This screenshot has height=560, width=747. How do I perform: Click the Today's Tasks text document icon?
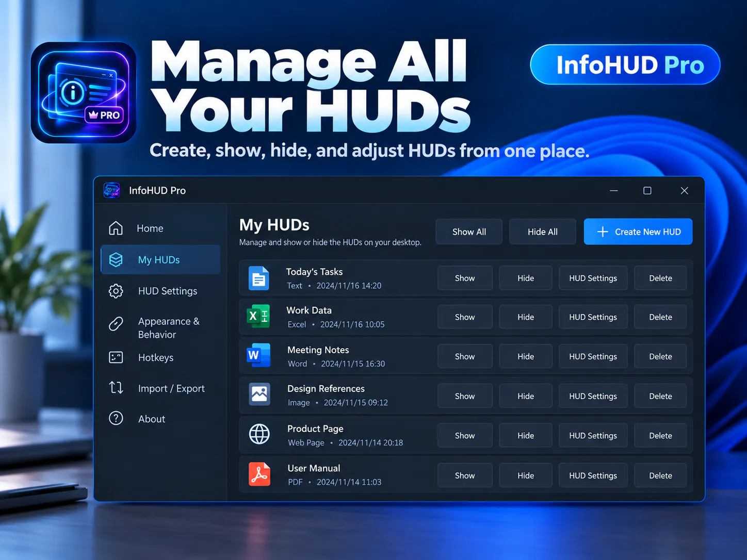click(259, 278)
